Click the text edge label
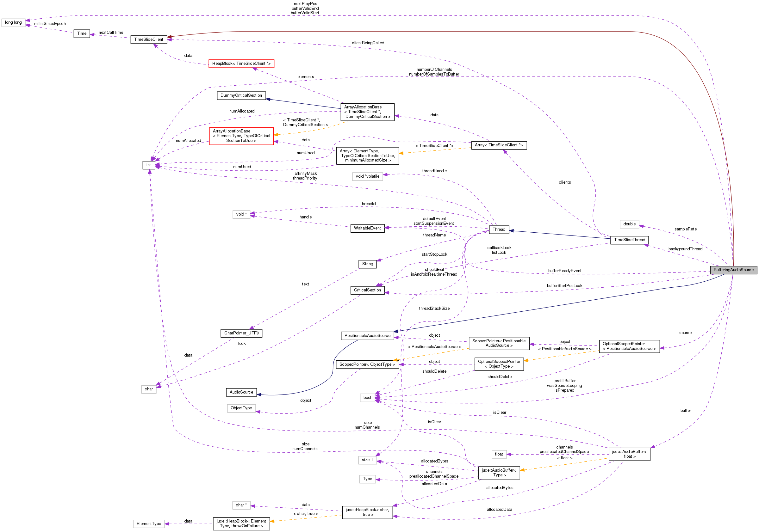This screenshot has height=532, width=759. (305, 284)
